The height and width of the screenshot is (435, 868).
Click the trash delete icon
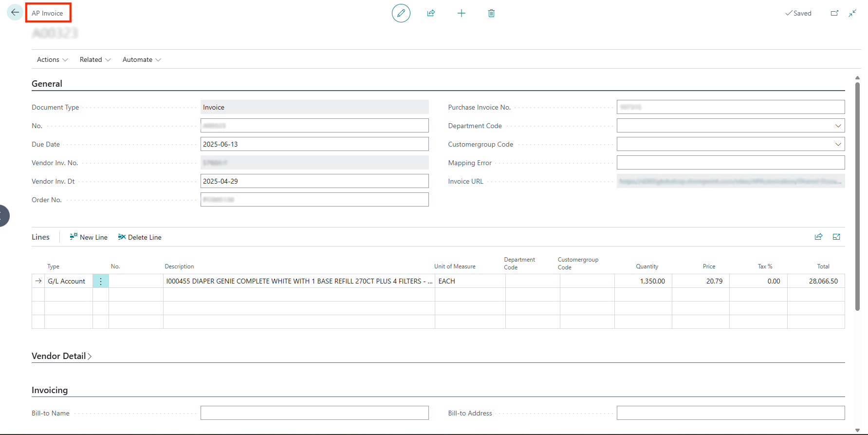click(491, 13)
